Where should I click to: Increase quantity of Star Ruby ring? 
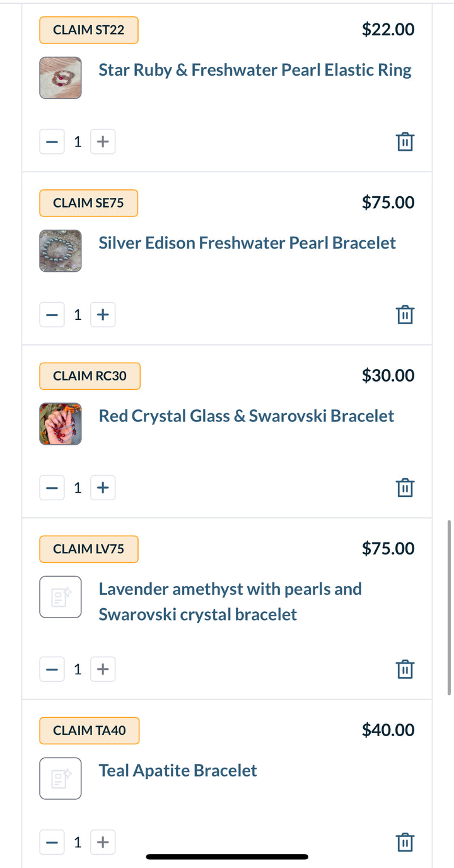103,141
